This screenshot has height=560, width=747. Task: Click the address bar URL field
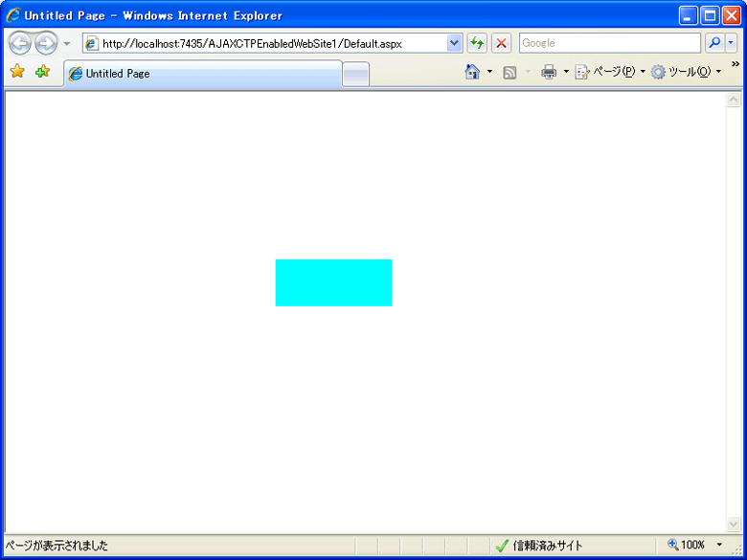273,44
